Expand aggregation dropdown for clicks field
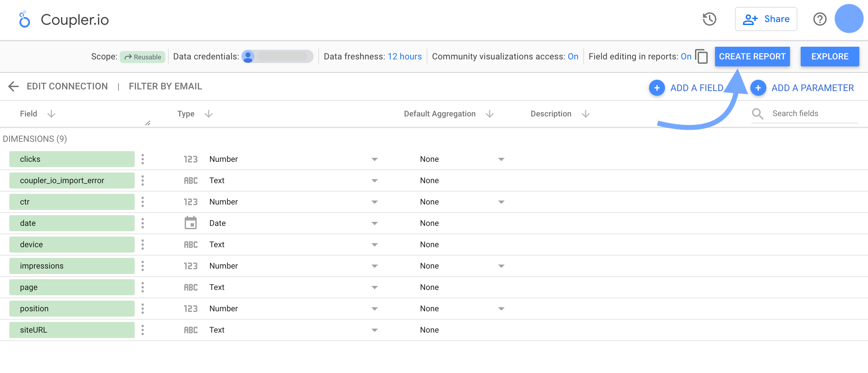This screenshot has height=373, width=868. (501, 159)
